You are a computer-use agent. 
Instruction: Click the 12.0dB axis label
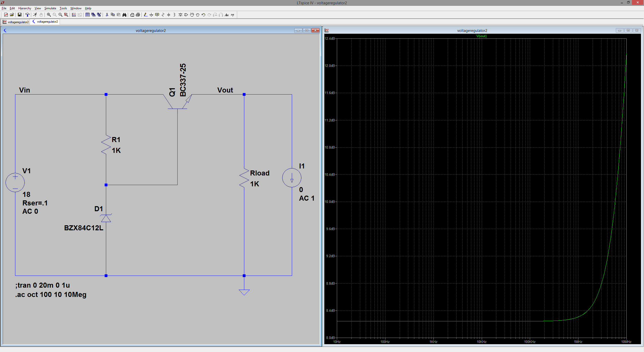[x=330, y=66]
